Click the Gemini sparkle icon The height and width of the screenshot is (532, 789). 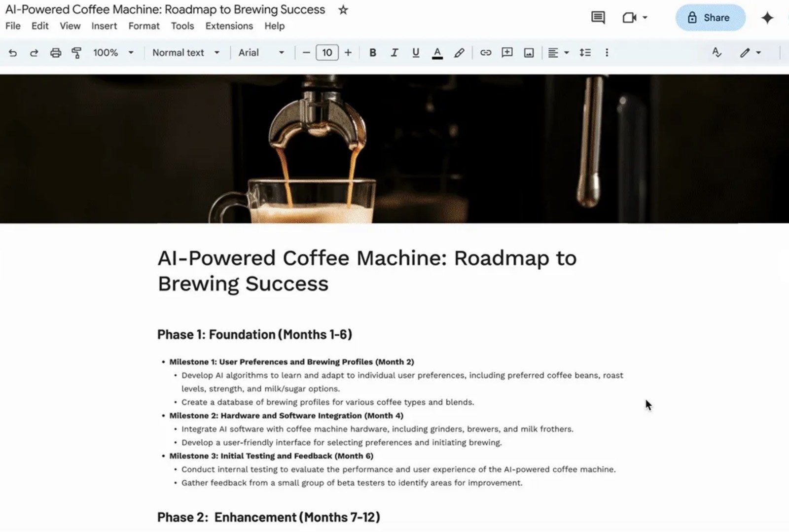tap(767, 18)
